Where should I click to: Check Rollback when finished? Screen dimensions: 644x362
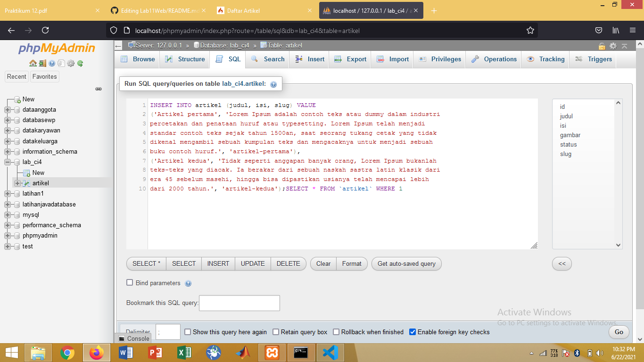(x=336, y=332)
